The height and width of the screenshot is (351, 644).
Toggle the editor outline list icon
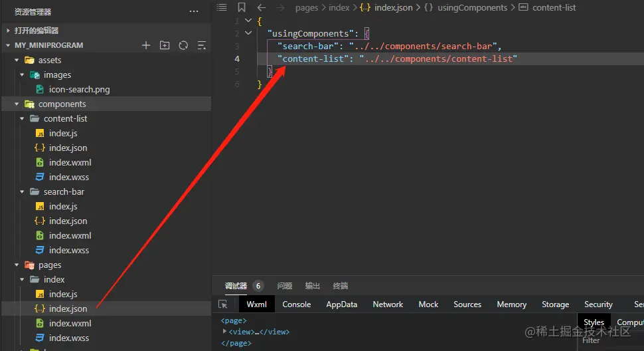222,7
